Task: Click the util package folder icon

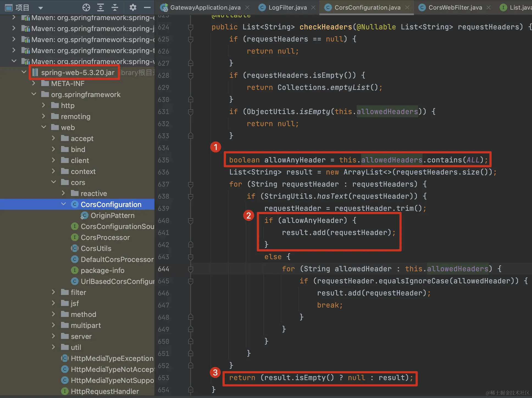Action: 65,347
